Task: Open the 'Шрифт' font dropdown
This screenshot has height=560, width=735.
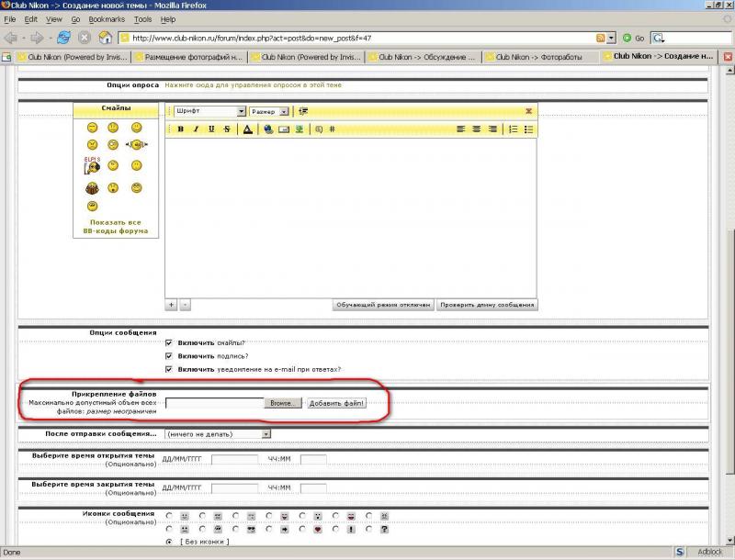Action: (210, 111)
